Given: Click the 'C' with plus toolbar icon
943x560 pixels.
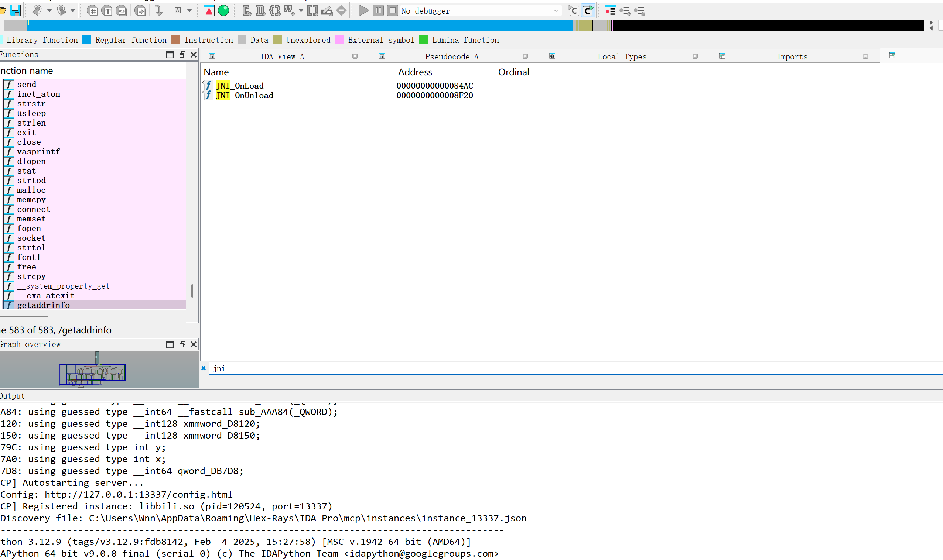Looking at the screenshot, I should pyautogui.click(x=246, y=11).
